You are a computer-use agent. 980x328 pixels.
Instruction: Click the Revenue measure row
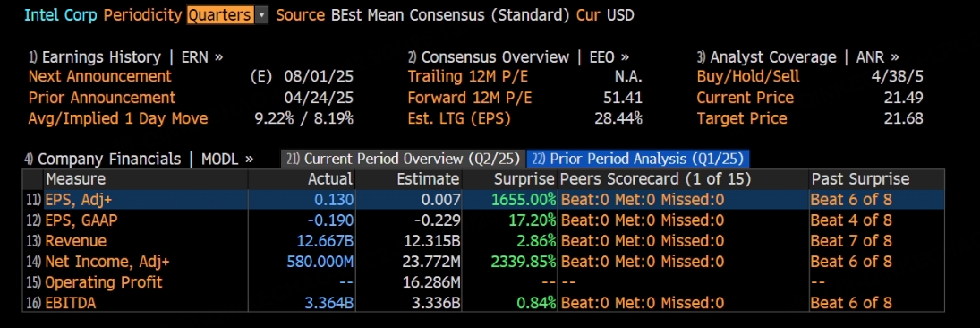coord(483,241)
